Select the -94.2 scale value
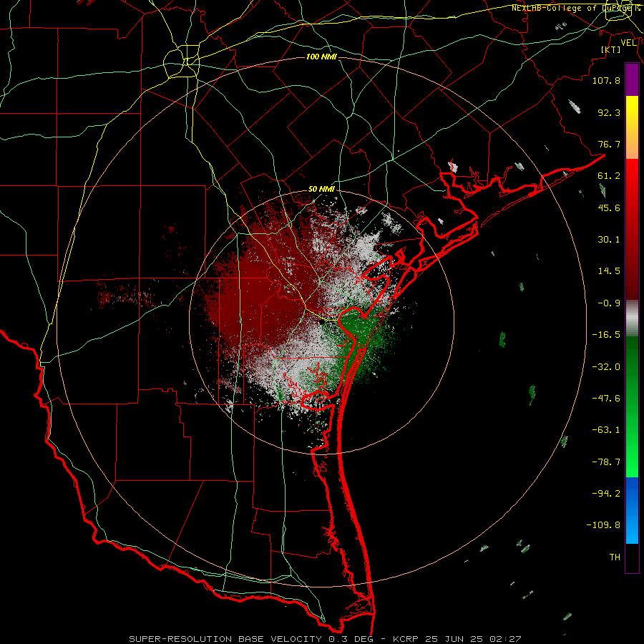The width and height of the screenshot is (644, 644). pos(606,494)
